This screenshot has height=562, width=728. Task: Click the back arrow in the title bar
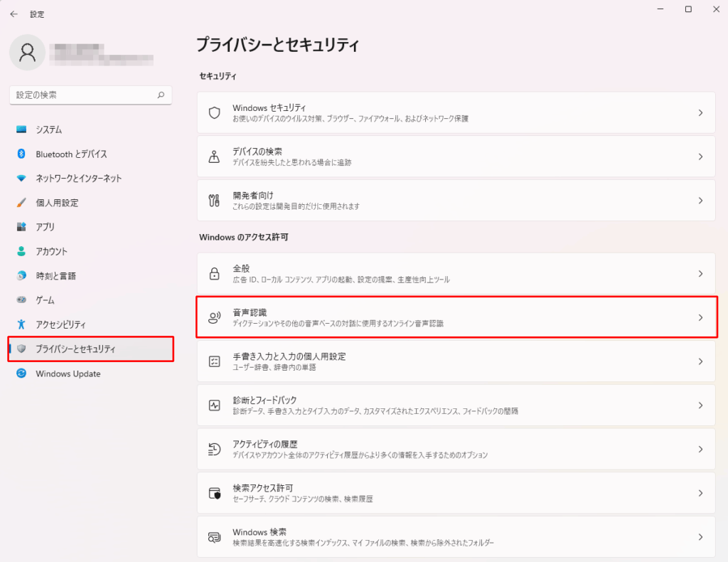14,14
